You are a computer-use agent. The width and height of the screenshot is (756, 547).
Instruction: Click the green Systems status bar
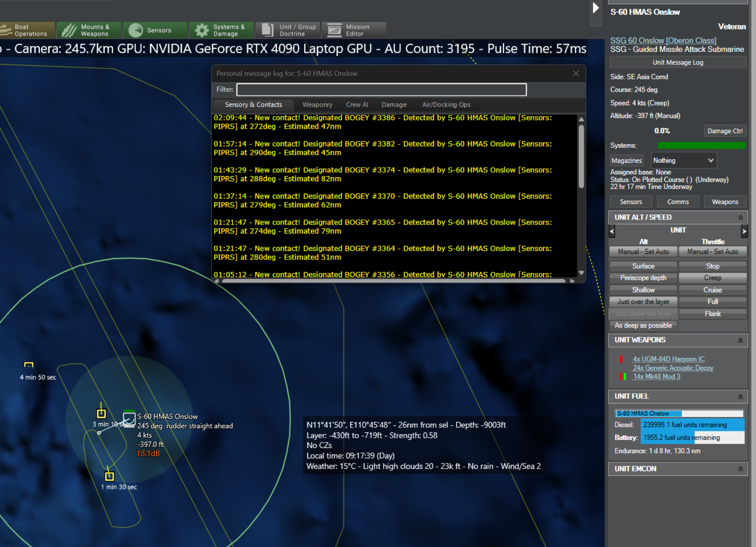coord(701,146)
